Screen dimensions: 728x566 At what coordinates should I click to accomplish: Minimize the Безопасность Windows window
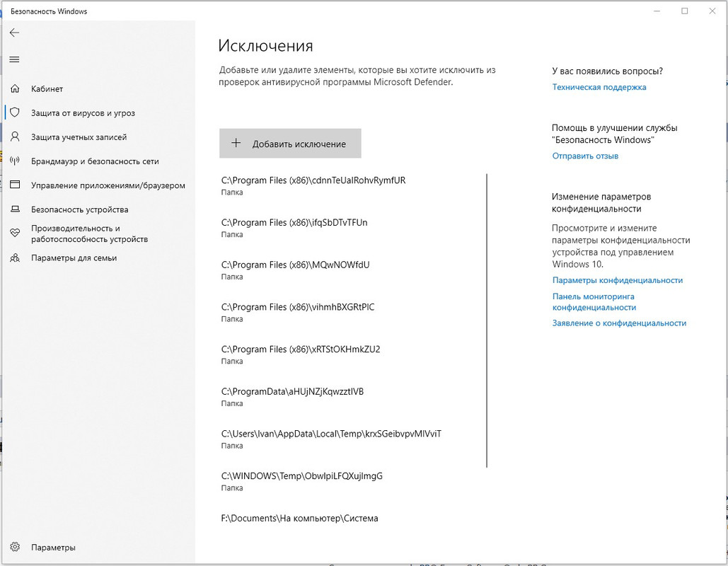tap(657, 11)
